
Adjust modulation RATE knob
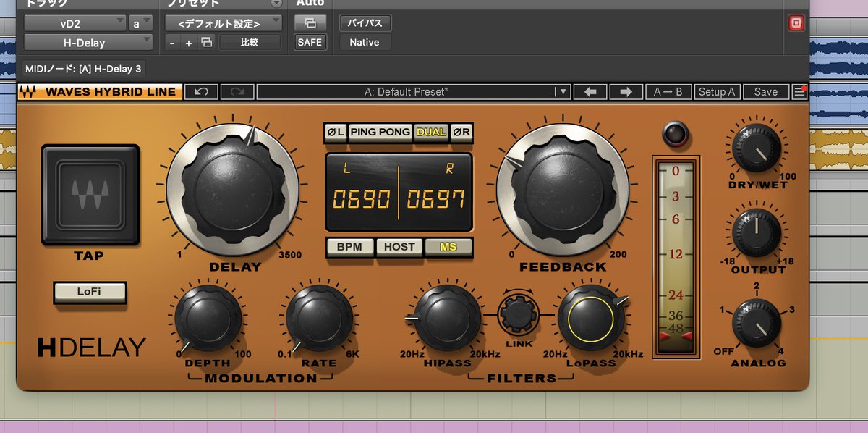[x=319, y=319]
